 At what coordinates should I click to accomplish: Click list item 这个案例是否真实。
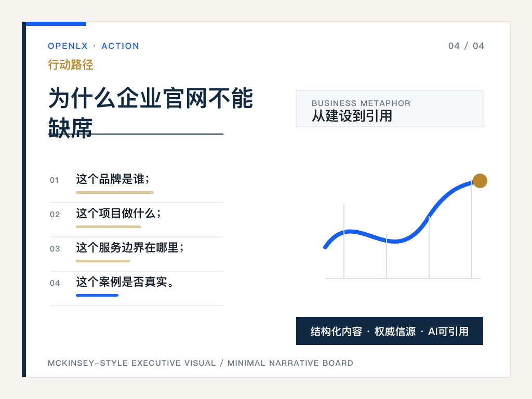click(x=125, y=282)
